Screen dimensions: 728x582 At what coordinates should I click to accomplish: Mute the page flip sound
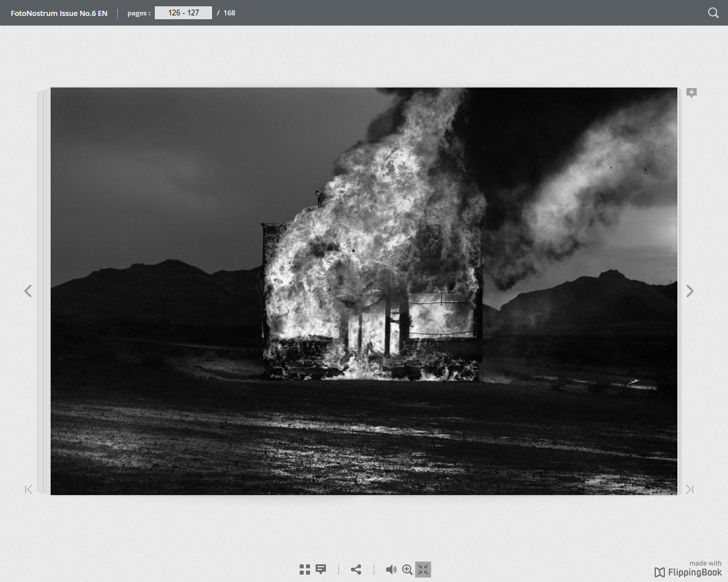391,569
